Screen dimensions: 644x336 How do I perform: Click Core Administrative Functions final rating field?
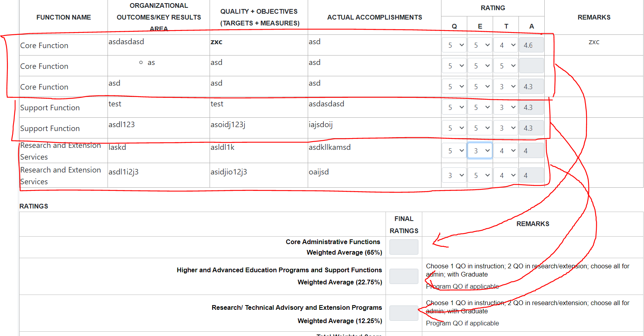[404, 247]
